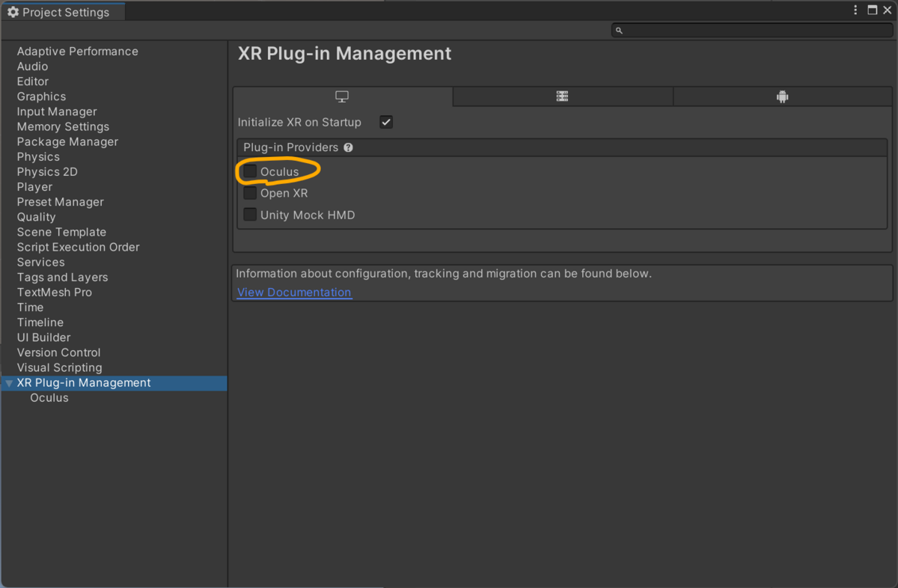The height and width of the screenshot is (588, 898).
Task: Open Memory Settings category
Action: (63, 126)
